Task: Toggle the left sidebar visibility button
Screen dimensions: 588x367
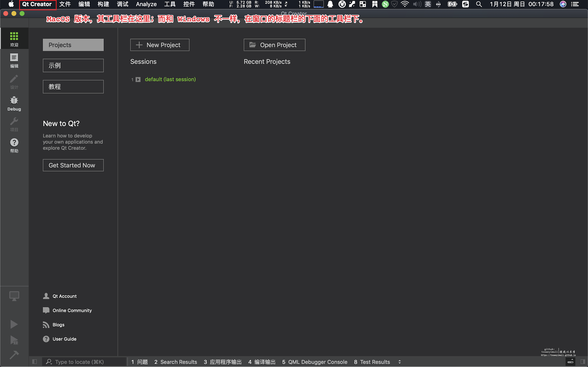Action: pos(35,361)
